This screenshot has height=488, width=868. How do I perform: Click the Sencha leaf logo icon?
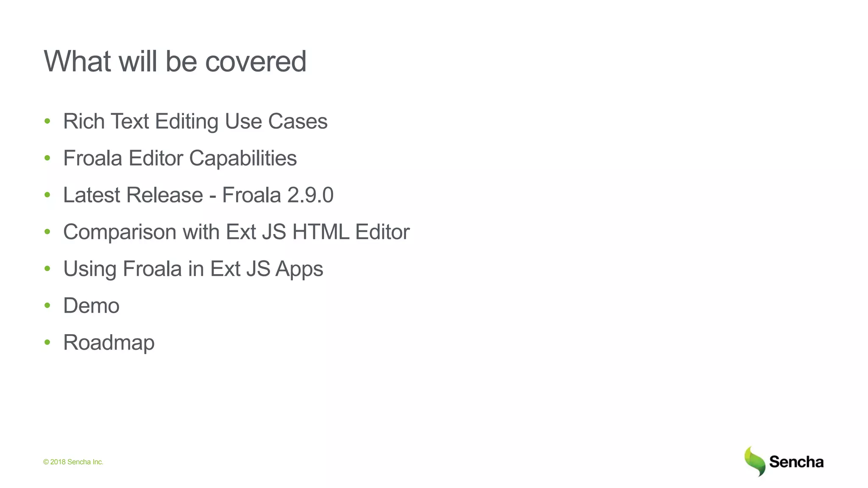point(755,461)
